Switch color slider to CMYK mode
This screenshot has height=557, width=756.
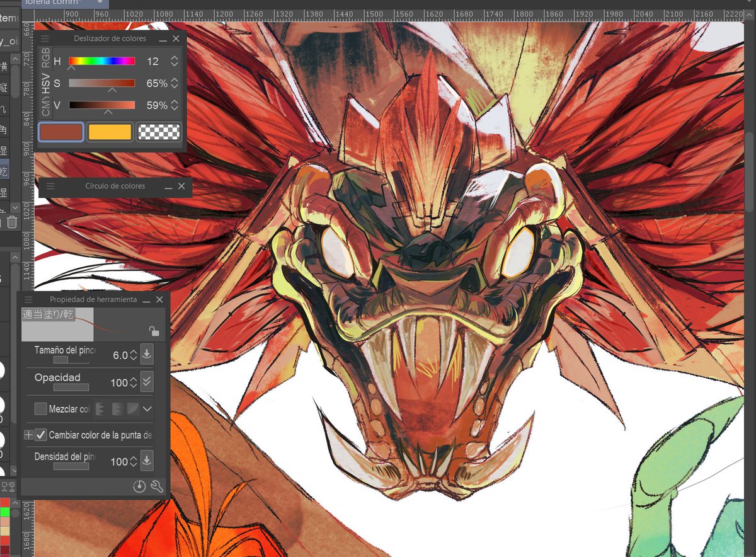pyautogui.click(x=45, y=106)
